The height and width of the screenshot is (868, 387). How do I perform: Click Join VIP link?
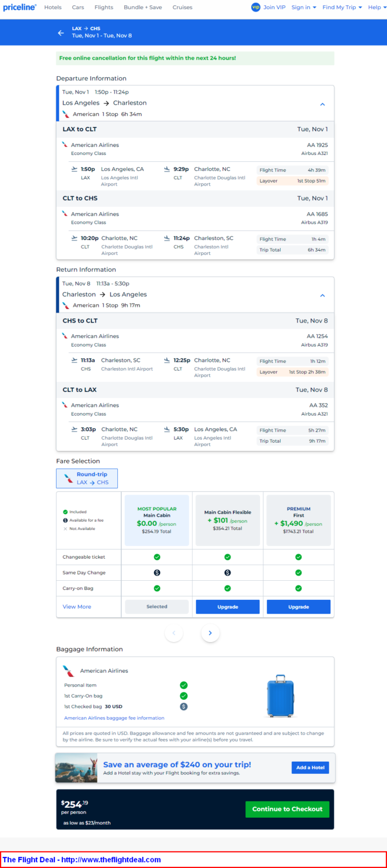274,8
